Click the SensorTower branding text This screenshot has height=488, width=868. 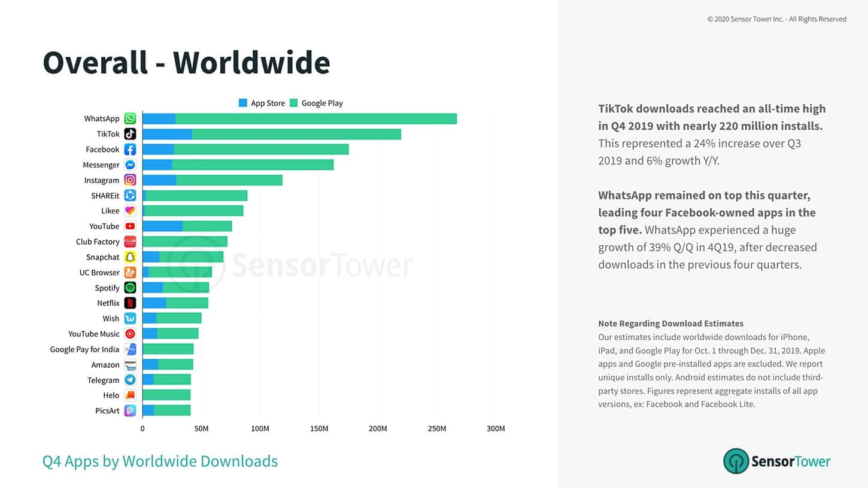(x=791, y=461)
